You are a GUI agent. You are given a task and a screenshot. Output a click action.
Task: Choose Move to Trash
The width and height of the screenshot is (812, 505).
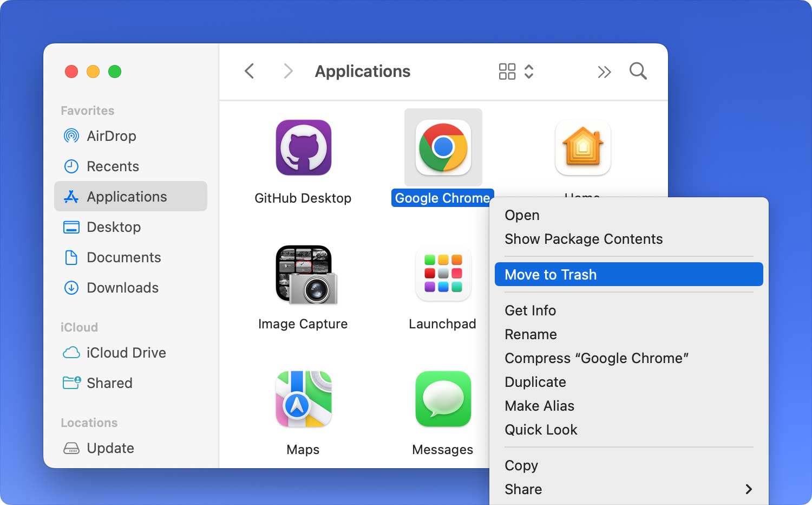point(629,274)
